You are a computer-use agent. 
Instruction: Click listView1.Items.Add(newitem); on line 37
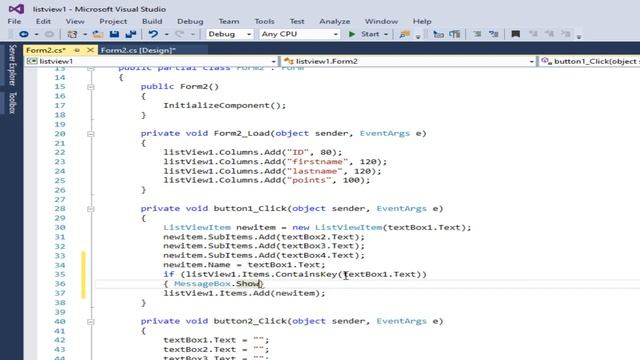(244, 293)
